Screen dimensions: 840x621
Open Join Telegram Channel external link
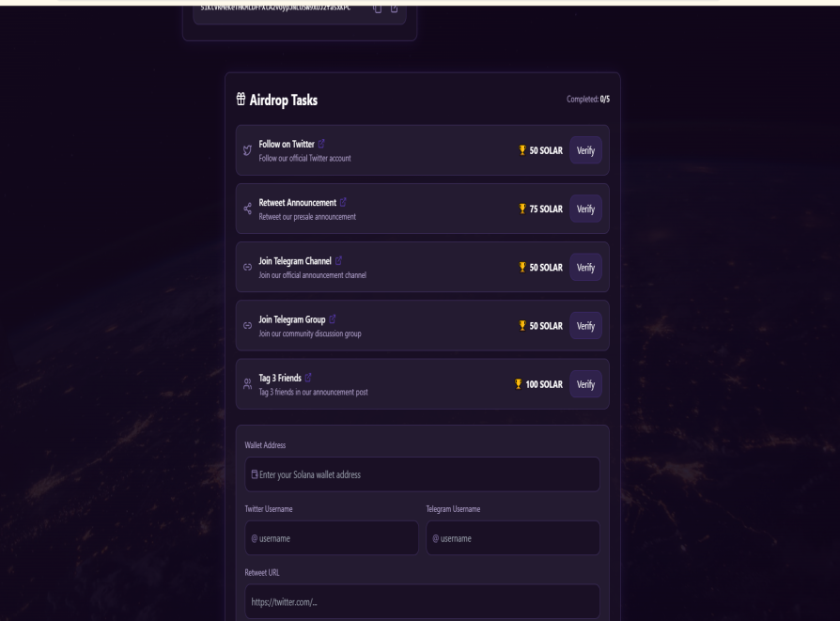click(x=338, y=260)
